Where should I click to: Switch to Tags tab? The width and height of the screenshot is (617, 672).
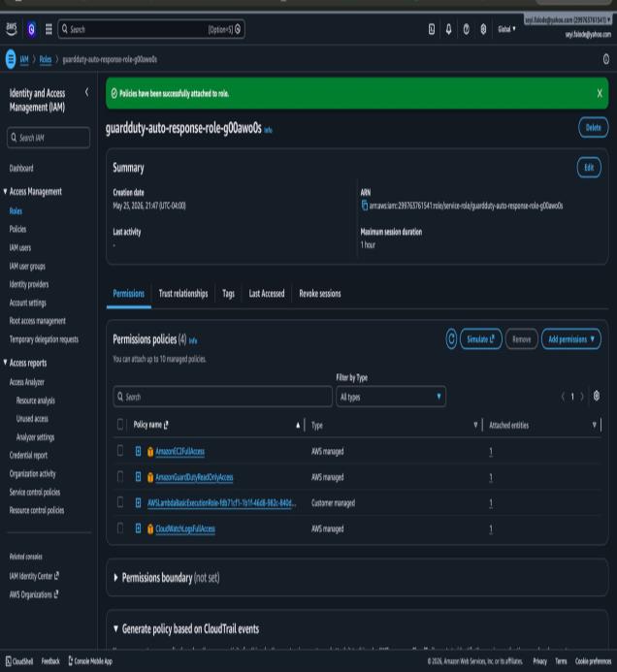coord(229,294)
